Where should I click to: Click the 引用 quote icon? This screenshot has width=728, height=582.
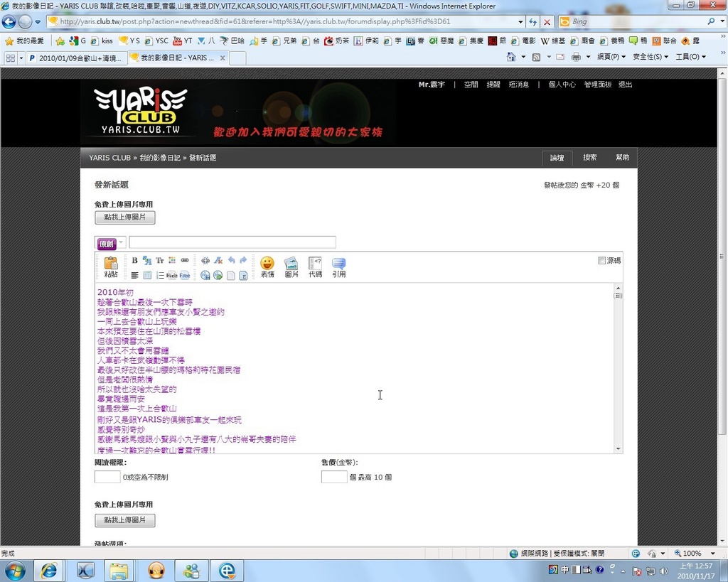[x=339, y=267]
